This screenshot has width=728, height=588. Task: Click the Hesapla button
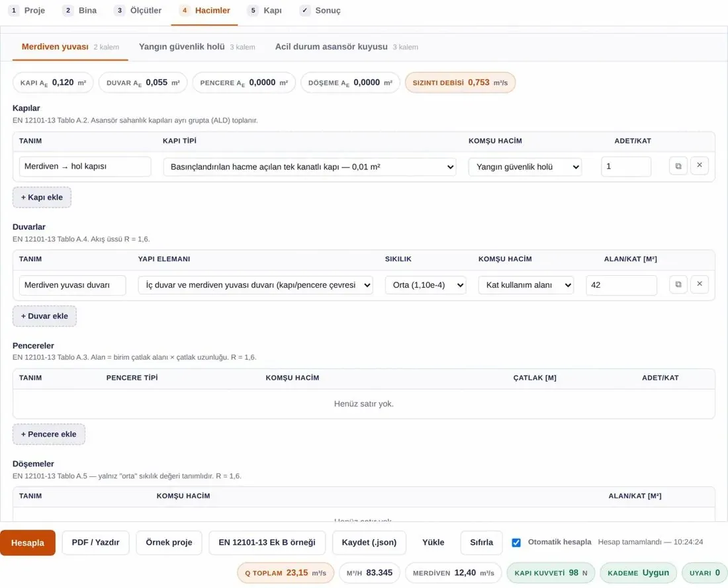[28, 542]
